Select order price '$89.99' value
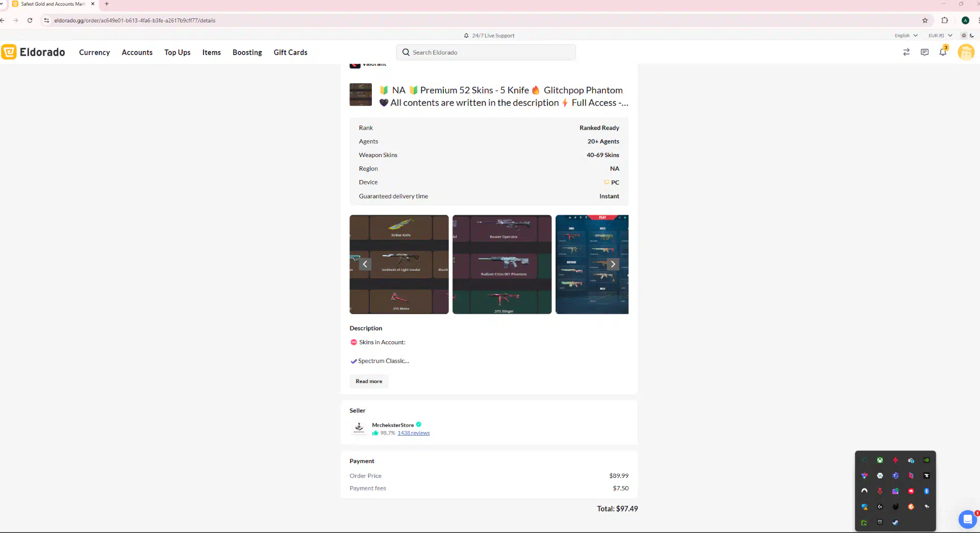980x533 pixels. coord(619,476)
